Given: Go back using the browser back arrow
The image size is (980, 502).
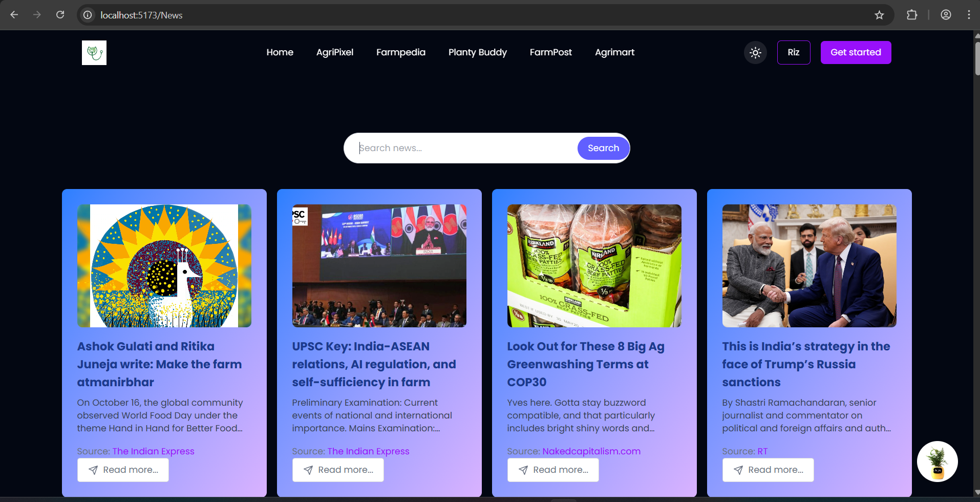Looking at the screenshot, I should click(14, 15).
